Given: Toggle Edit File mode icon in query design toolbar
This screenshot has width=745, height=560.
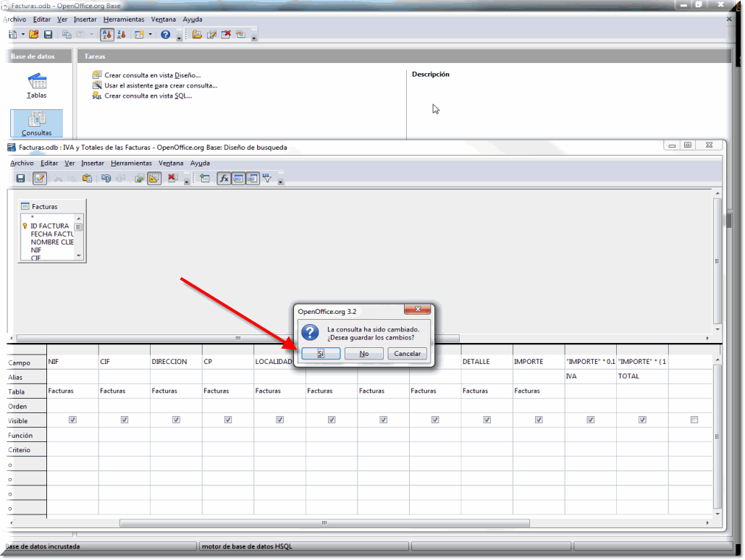Looking at the screenshot, I should (39, 179).
